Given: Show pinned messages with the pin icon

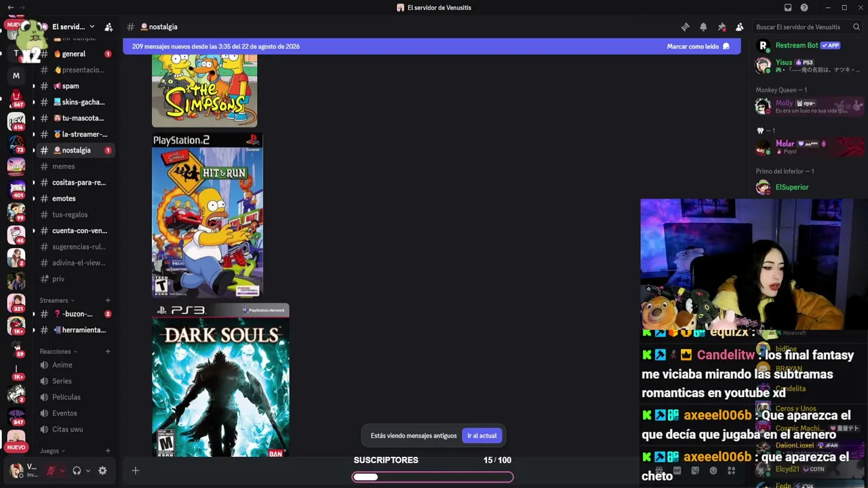Looking at the screenshot, I should pos(722,27).
